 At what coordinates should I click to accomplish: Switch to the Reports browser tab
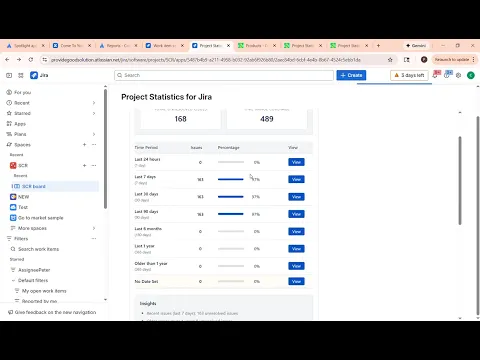118,45
